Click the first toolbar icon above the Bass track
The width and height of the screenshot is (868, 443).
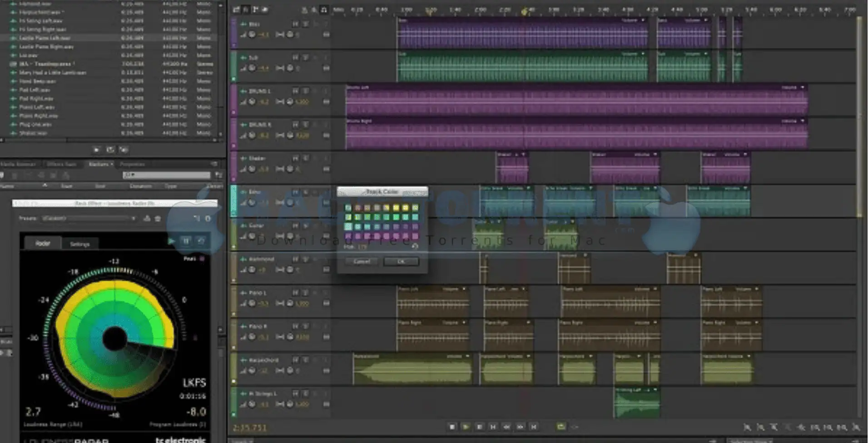click(236, 9)
